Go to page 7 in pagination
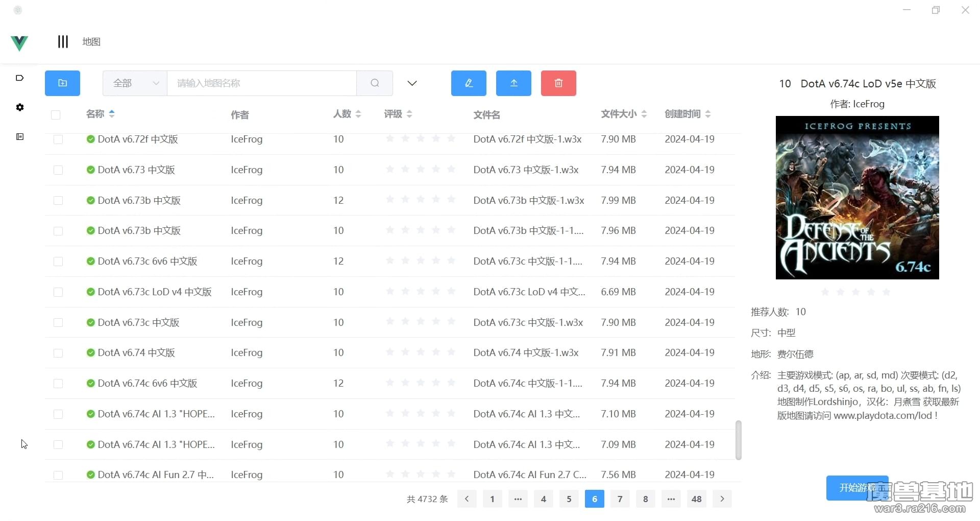 coord(620,499)
